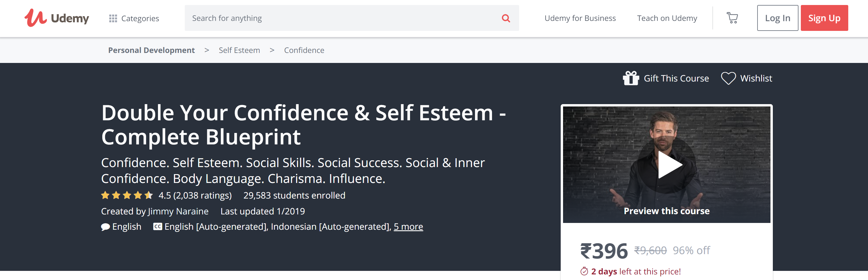Open Udemy for Business
868x280 pixels.
(580, 18)
